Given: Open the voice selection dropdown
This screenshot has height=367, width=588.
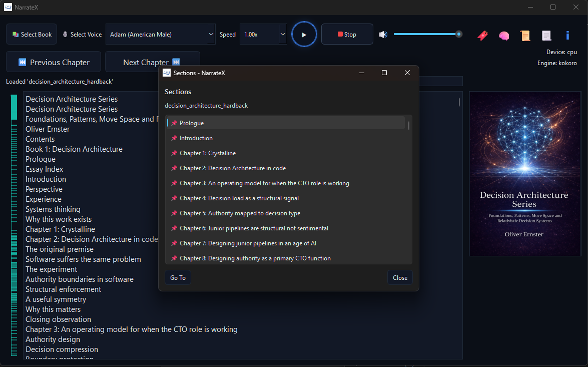Looking at the screenshot, I should [x=161, y=35].
